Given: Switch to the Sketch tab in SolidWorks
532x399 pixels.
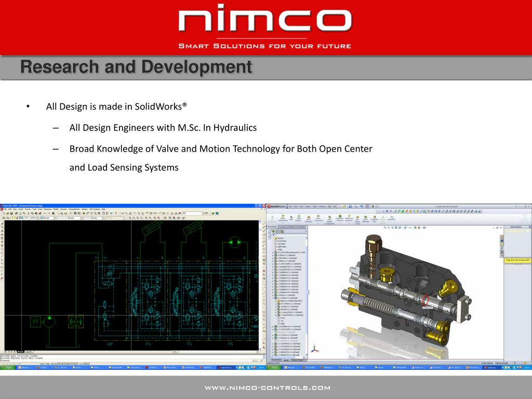Looking at the screenshot, I should pyautogui.click(x=291, y=227).
